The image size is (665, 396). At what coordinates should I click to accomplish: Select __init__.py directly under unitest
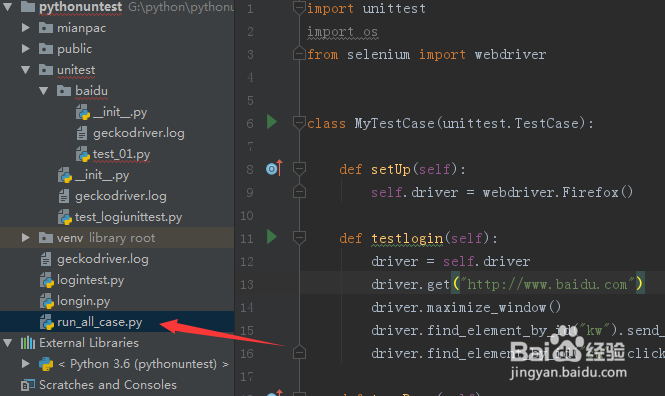102,175
